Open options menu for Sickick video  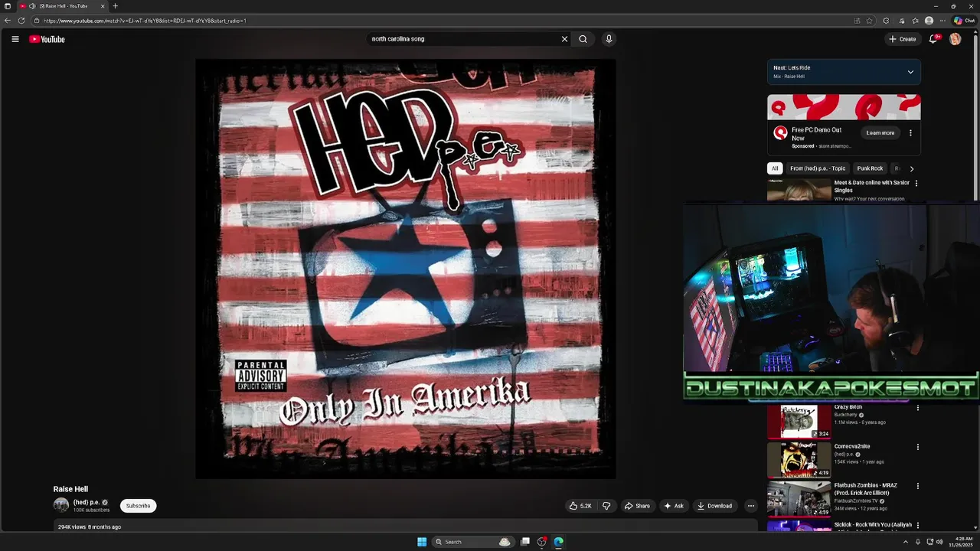click(917, 525)
